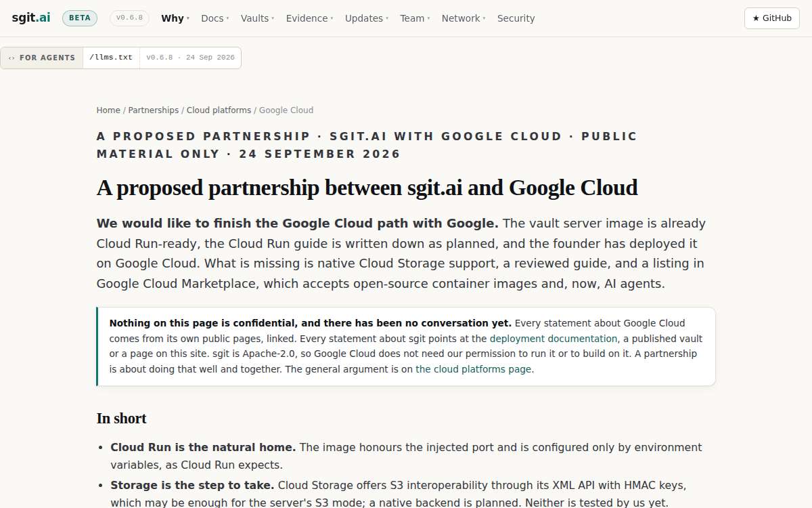Click the main page title heading
This screenshot has width=812, height=508.
367,188
